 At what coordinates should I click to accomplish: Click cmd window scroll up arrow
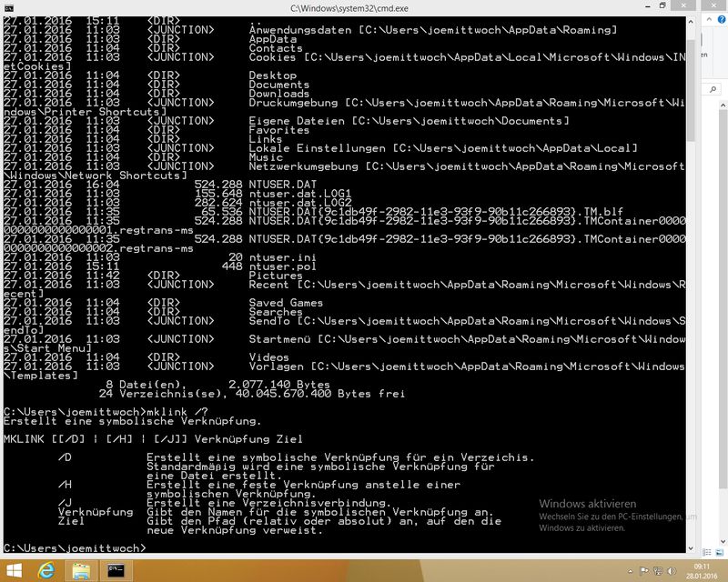(691, 21)
